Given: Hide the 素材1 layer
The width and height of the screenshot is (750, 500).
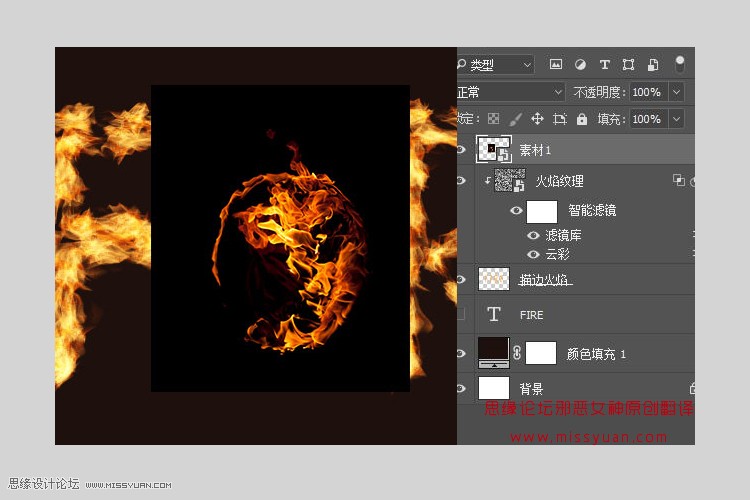Looking at the screenshot, I should (x=461, y=150).
